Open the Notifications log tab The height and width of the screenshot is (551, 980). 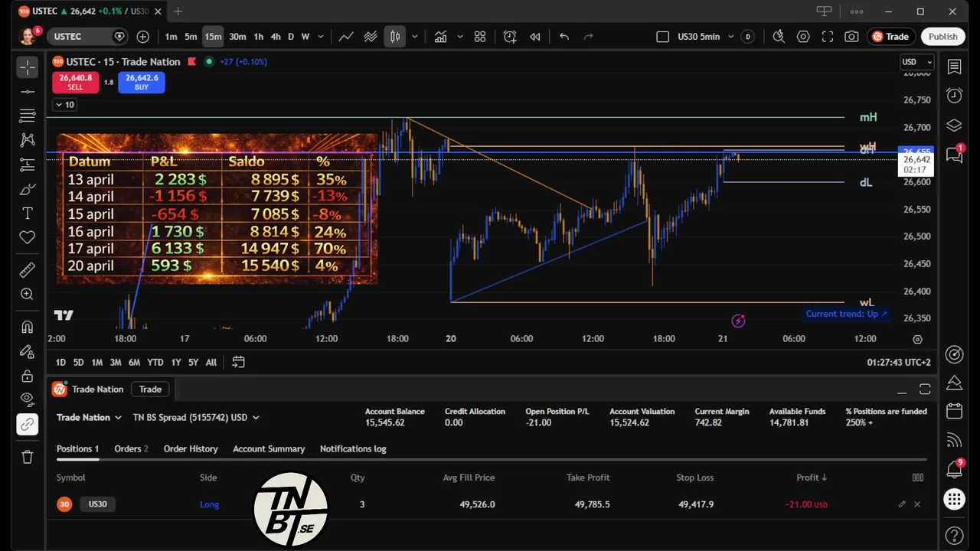click(353, 448)
